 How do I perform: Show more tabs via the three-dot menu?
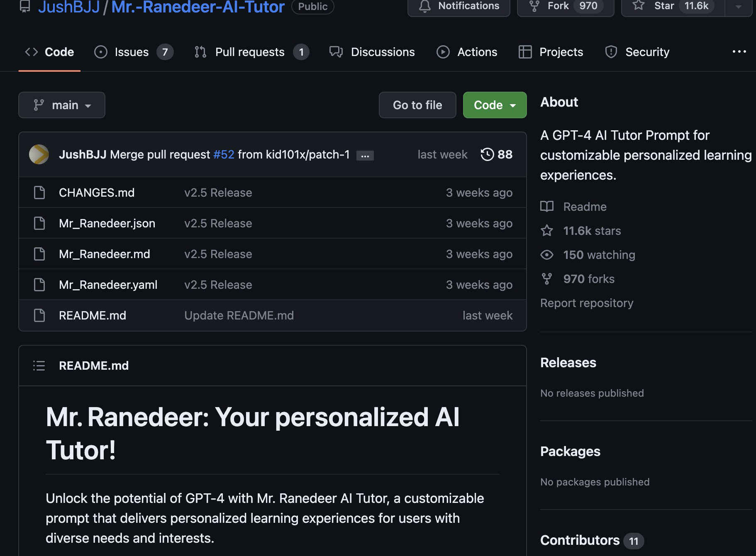click(x=739, y=52)
